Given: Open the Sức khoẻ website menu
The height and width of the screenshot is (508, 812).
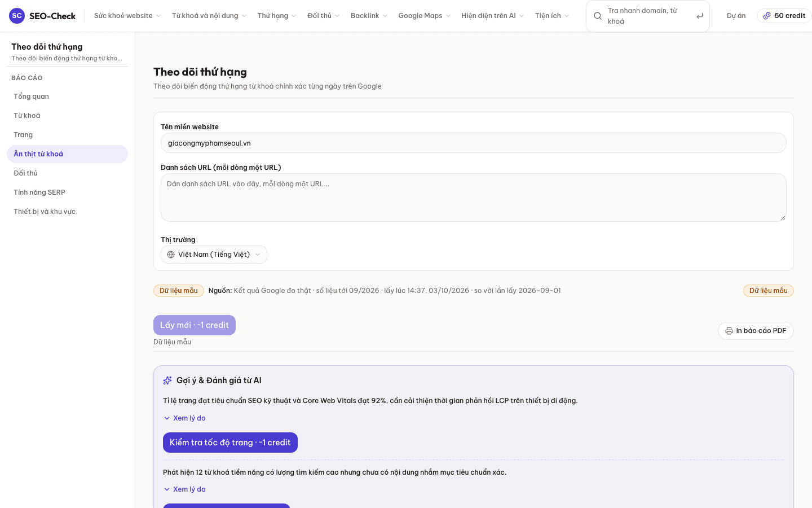Looking at the screenshot, I should click(x=127, y=16).
